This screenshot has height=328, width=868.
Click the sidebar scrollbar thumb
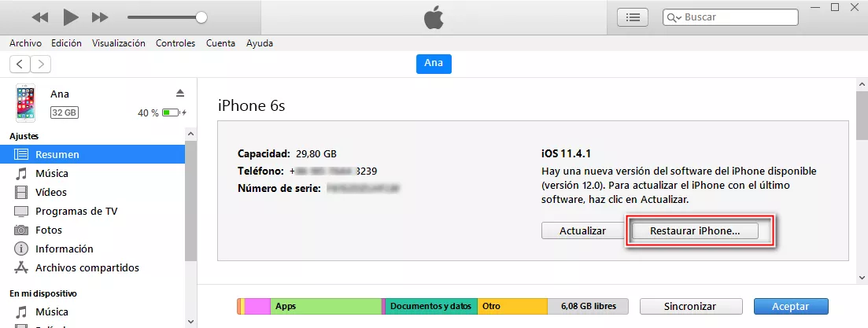click(191, 201)
